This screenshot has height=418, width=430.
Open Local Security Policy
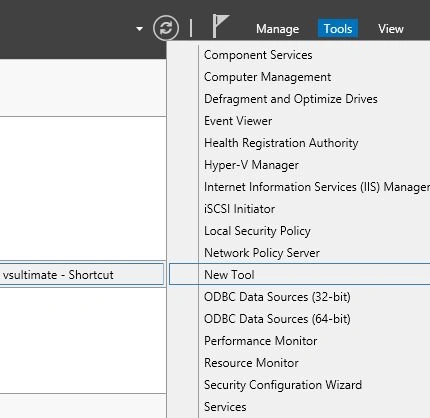click(257, 231)
